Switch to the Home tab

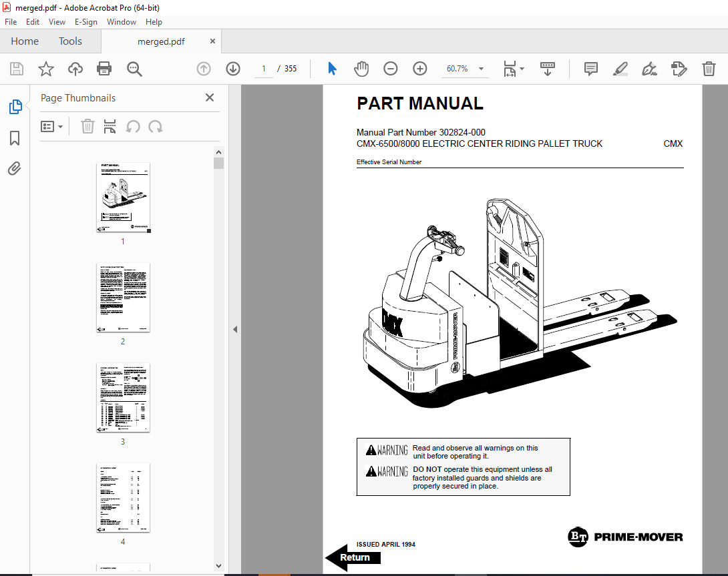tap(25, 41)
